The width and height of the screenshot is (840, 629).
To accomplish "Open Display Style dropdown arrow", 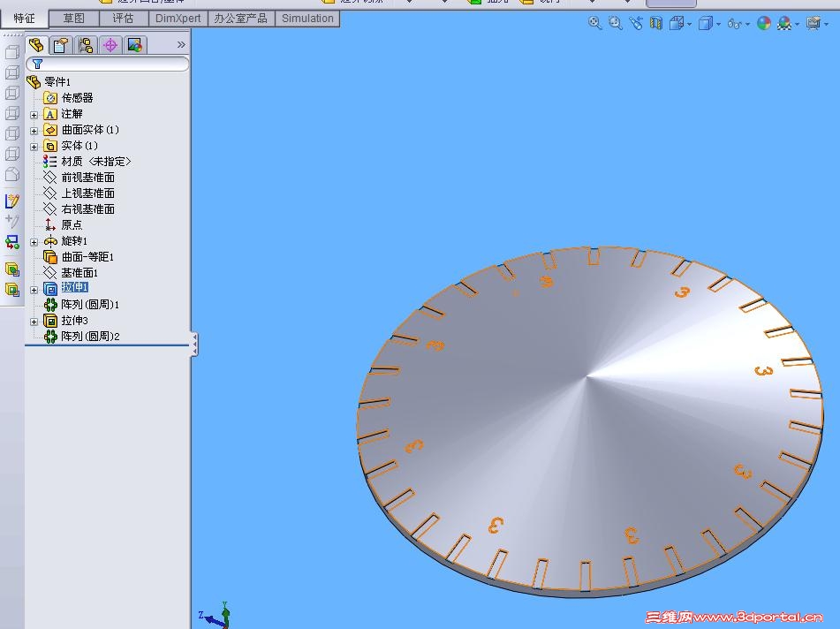I will tap(718, 24).
